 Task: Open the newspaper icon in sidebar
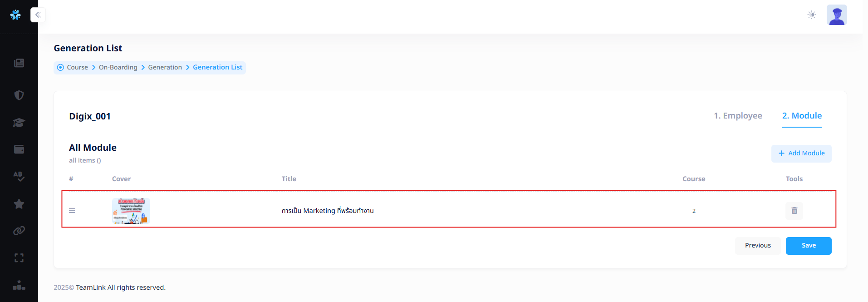[19, 63]
